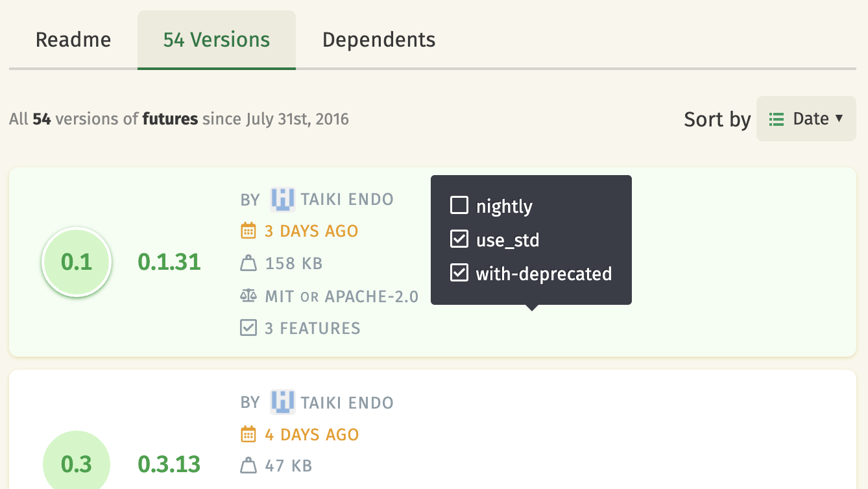The width and height of the screenshot is (868, 489).
Task: Open the Dependents tab
Action: (379, 40)
